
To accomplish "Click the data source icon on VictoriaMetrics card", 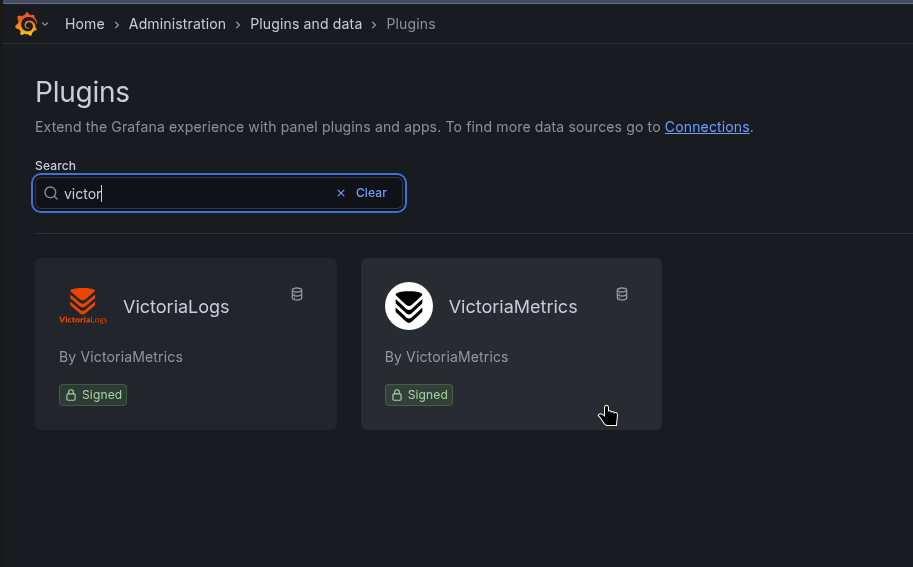I will point(622,294).
